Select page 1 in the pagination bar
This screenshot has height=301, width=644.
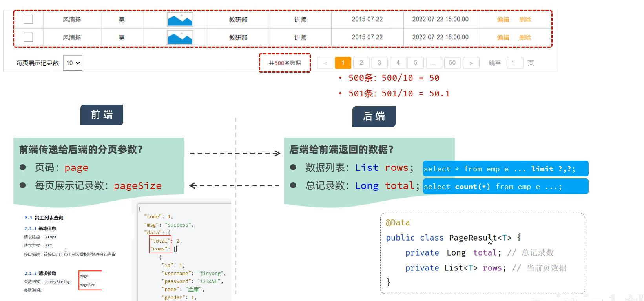click(343, 63)
